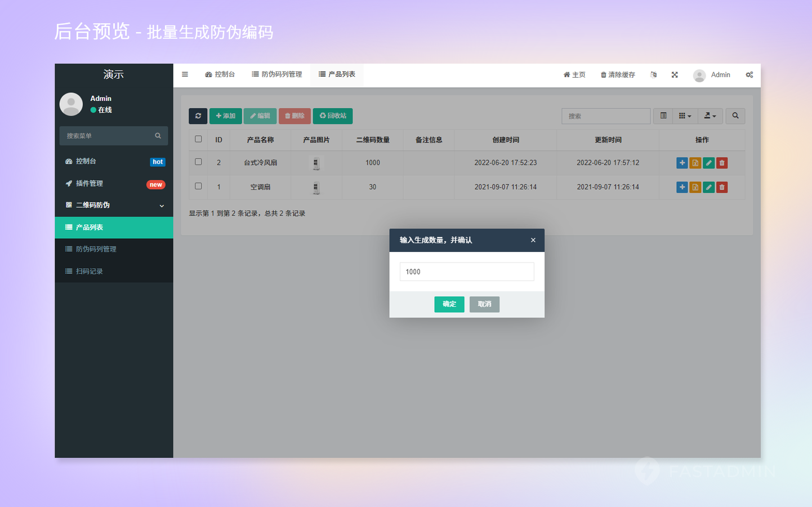
Task: Click the sidebar collapse hamburger icon
Action: click(185, 74)
